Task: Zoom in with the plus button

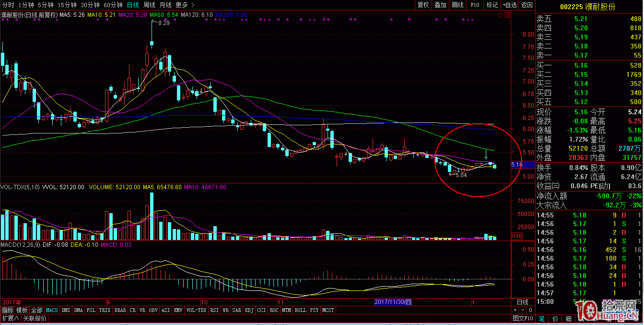Action: (x=515, y=310)
